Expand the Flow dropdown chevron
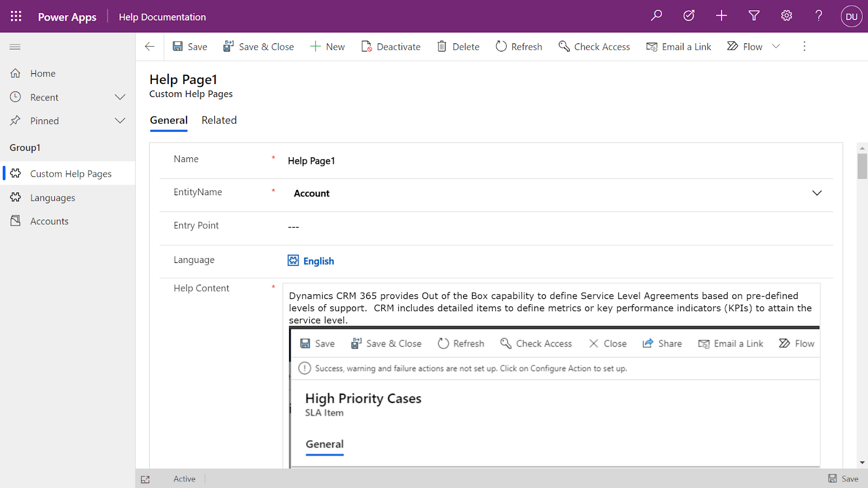The image size is (868, 488). pos(776,47)
